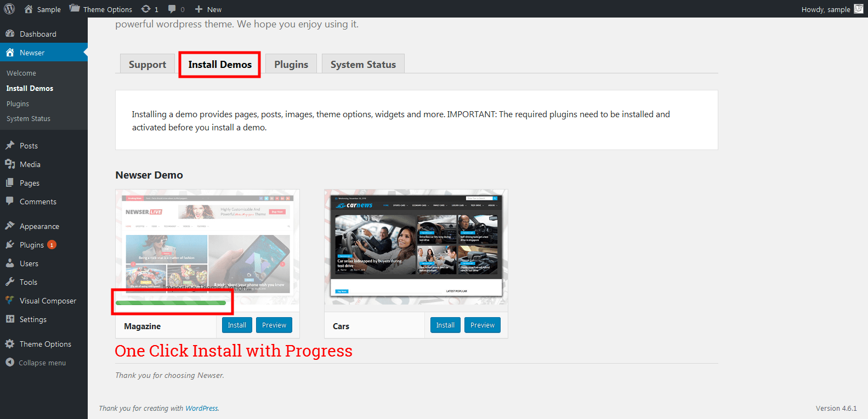
Task: Collapse the admin sidebar menu
Action: pyautogui.click(x=42, y=363)
